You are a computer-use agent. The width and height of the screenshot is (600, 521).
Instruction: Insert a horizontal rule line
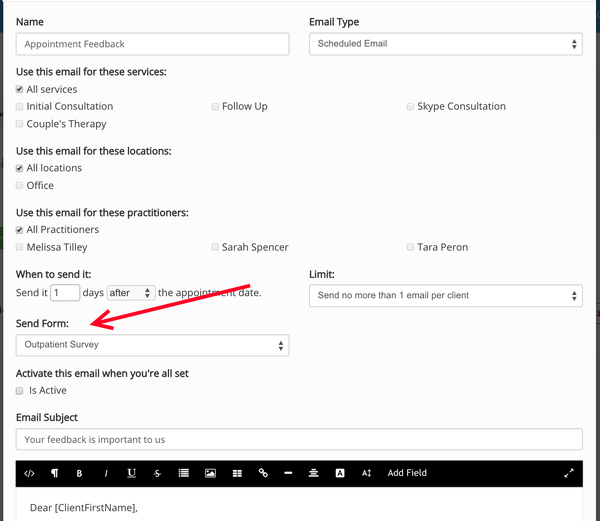(x=288, y=473)
